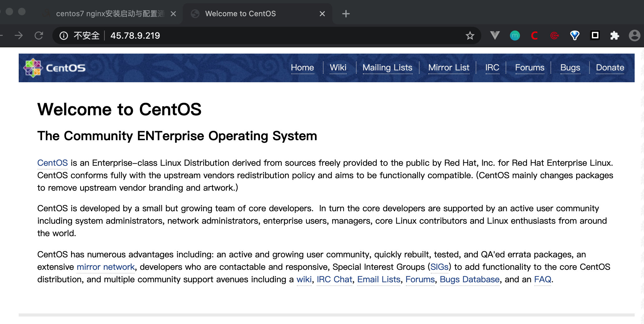Open a new tab with plus
This screenshot has height=324, width=644.
coord(346,14)
